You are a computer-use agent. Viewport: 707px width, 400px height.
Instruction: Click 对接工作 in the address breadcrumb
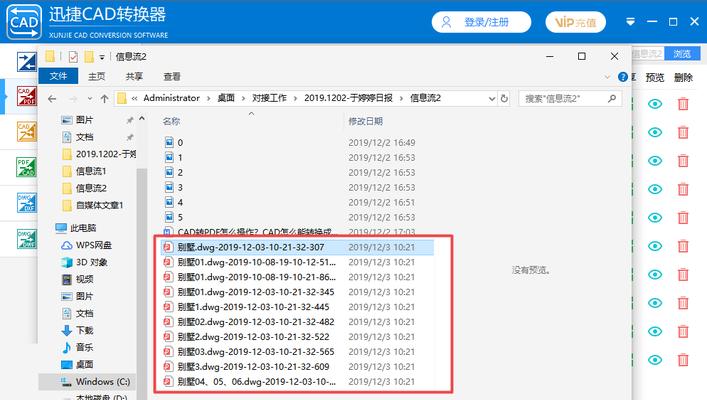(x=269, y=98)
